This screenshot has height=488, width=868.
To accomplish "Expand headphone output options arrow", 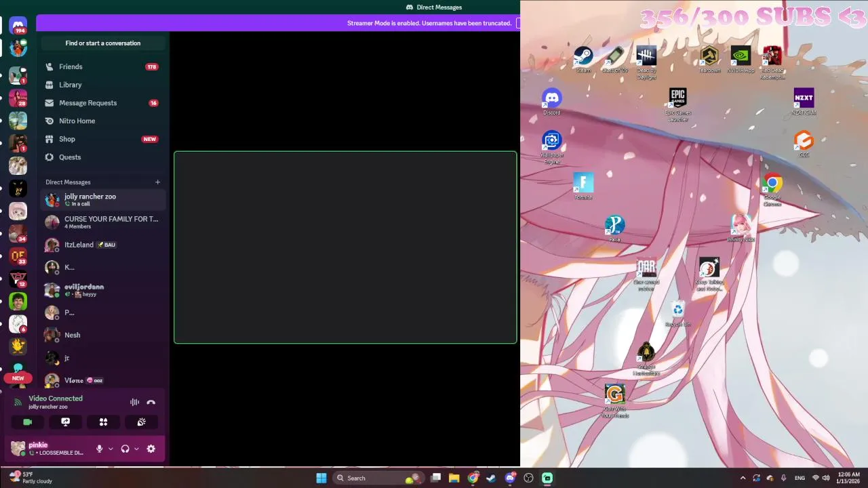I will pos(136,449).
